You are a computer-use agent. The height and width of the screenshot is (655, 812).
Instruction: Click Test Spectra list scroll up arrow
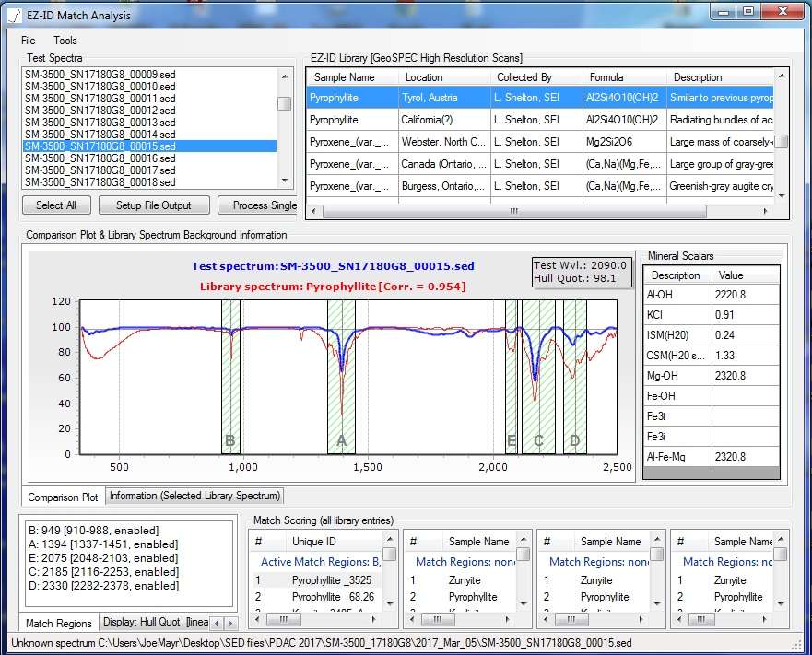pos(284,76)
